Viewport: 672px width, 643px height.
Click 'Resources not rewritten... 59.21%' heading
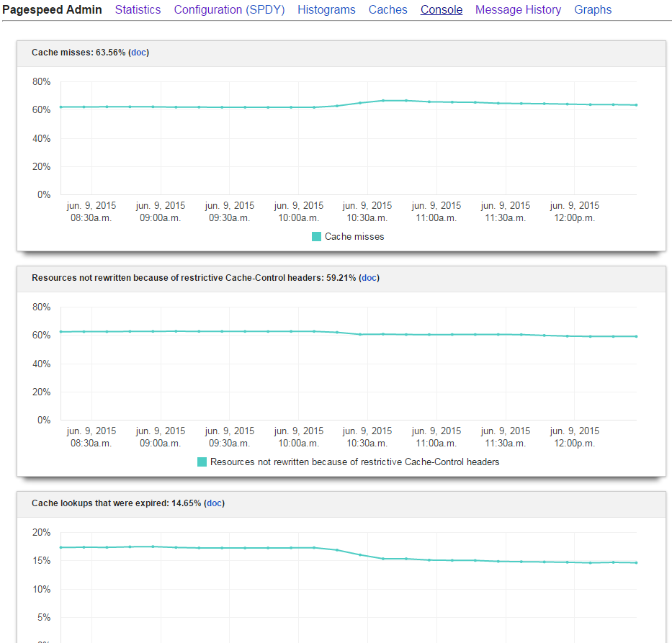click(194, 278)
